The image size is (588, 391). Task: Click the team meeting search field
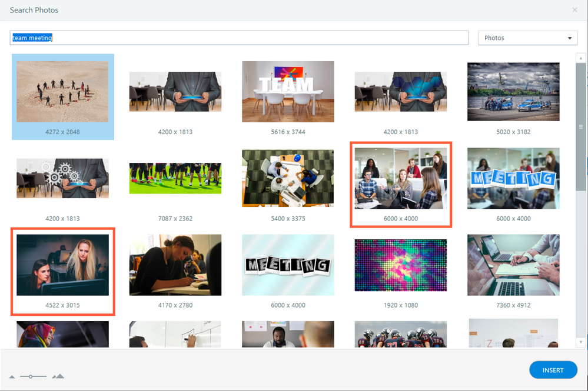tap(239, 38)
